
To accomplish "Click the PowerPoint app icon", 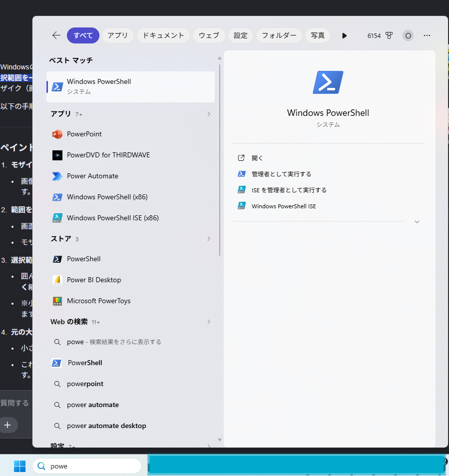I will pyautogui.click(x=57, y=134).
